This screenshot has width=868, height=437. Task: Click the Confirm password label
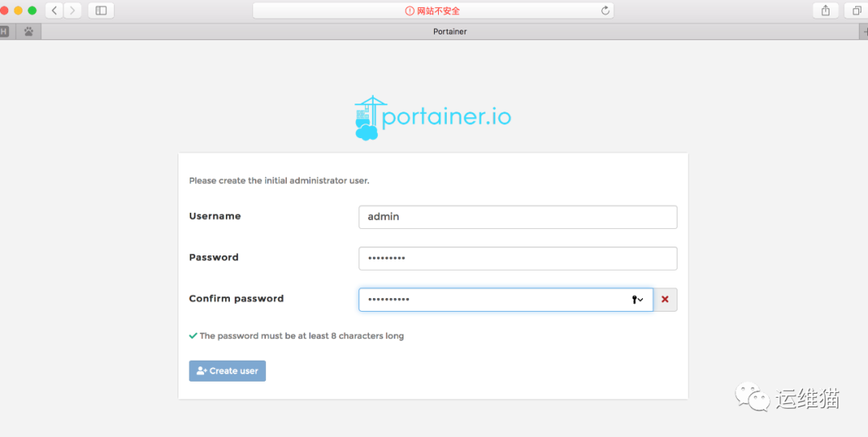[236, 299]
